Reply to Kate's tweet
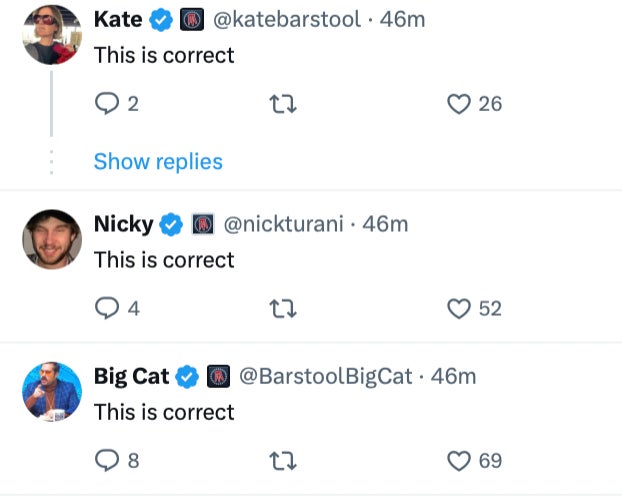This screenshot has width=622, height=496. pos(107,103)
